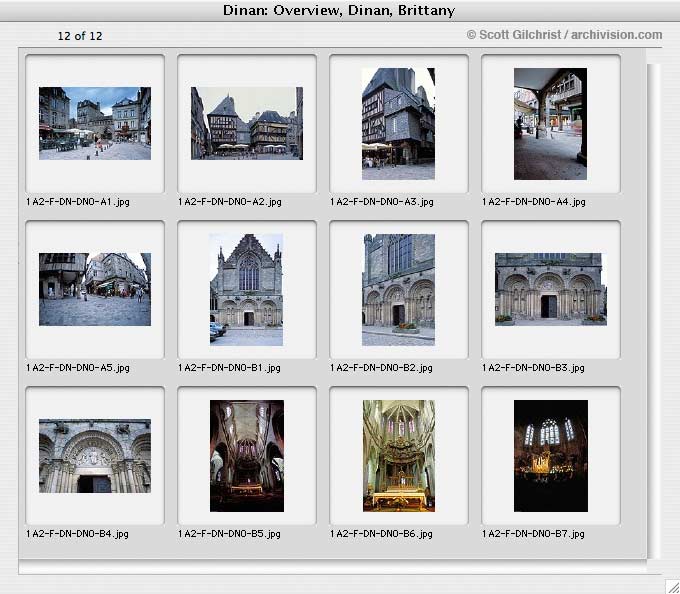
Task: Open the 1A2-F-DN-DNO-A3.jpg thumbnail
Action: tap(399, 124)
